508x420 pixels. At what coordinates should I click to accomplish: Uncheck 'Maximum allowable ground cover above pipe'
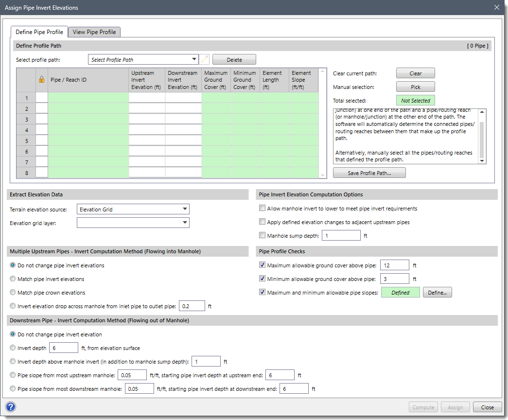(263, 265)
